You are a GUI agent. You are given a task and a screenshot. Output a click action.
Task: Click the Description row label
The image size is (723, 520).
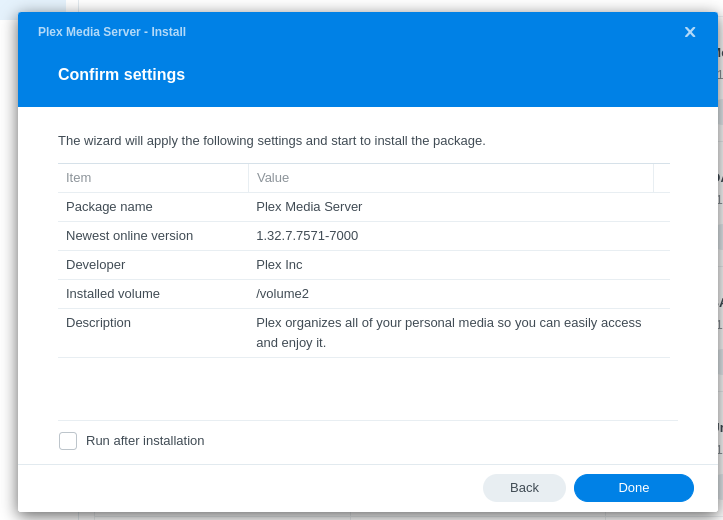[x=98, y=323]
